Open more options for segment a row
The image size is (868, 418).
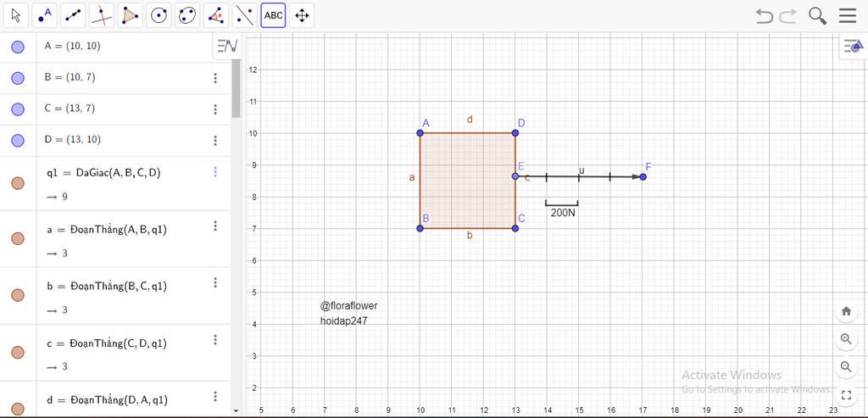pyautogui.click(x=215, y=226)
